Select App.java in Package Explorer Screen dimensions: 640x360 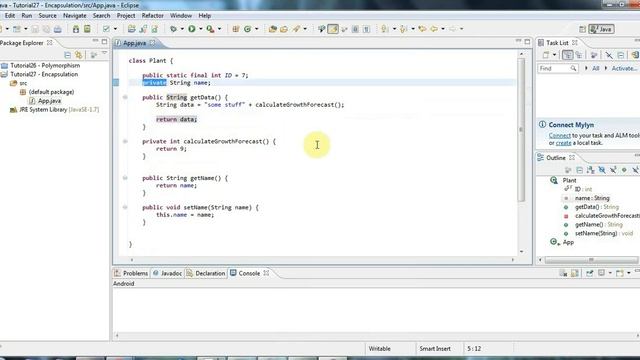click(x=49, y=101)
